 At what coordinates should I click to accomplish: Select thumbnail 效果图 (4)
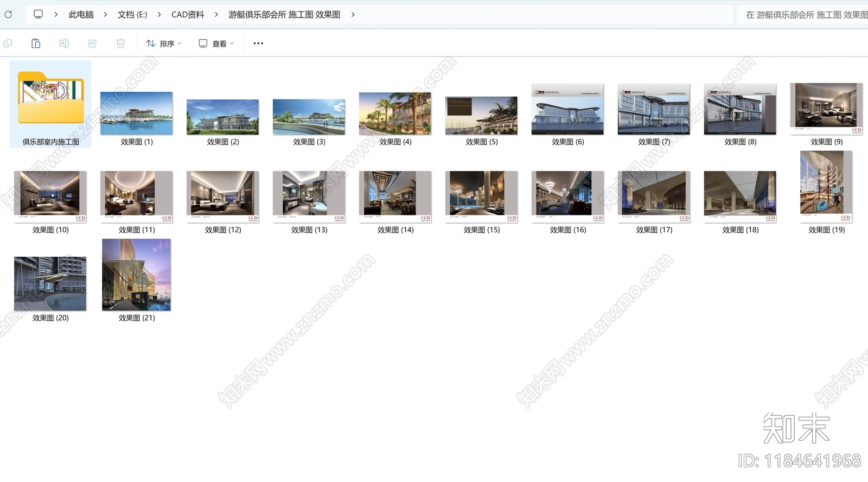click(395, 113)
